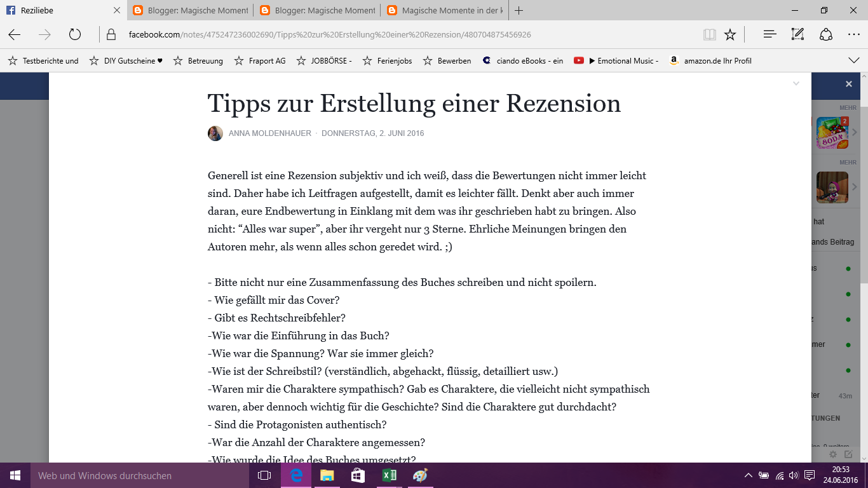Open the Testberichte und favorite
The image size is (868, 488).
pos(43,61)
